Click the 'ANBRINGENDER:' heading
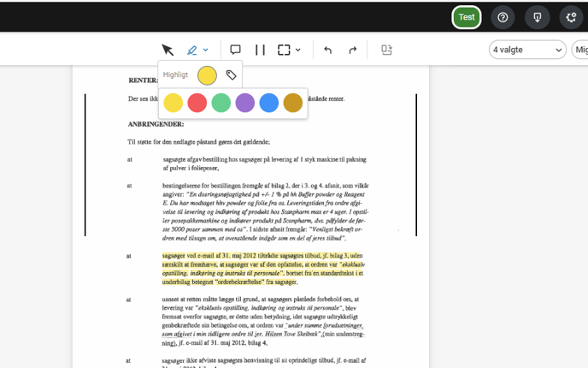 coord(156,124)
